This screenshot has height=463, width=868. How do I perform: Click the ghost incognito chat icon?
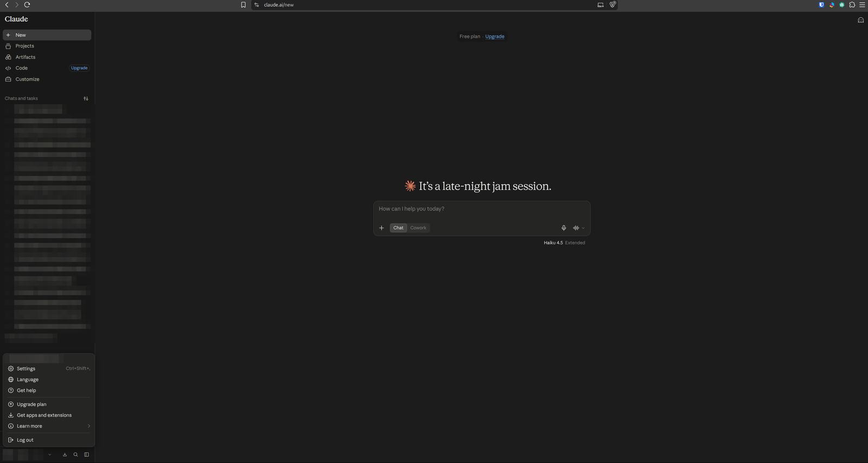coord(860,20)
